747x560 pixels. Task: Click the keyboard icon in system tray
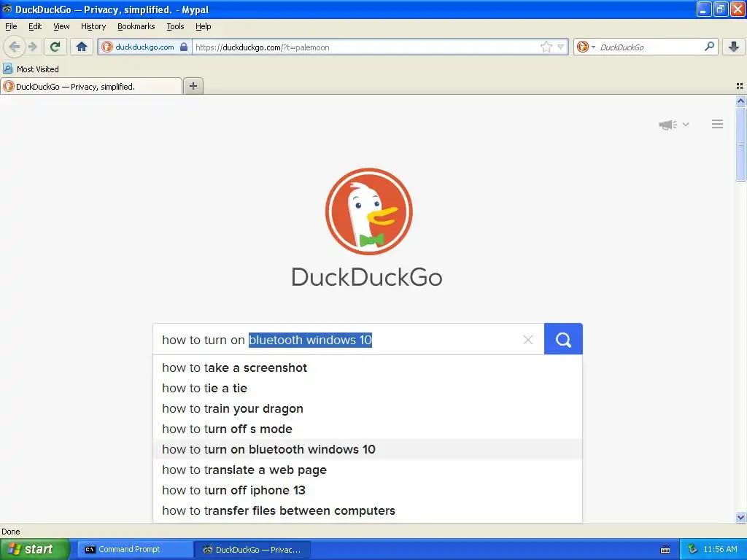665,550
